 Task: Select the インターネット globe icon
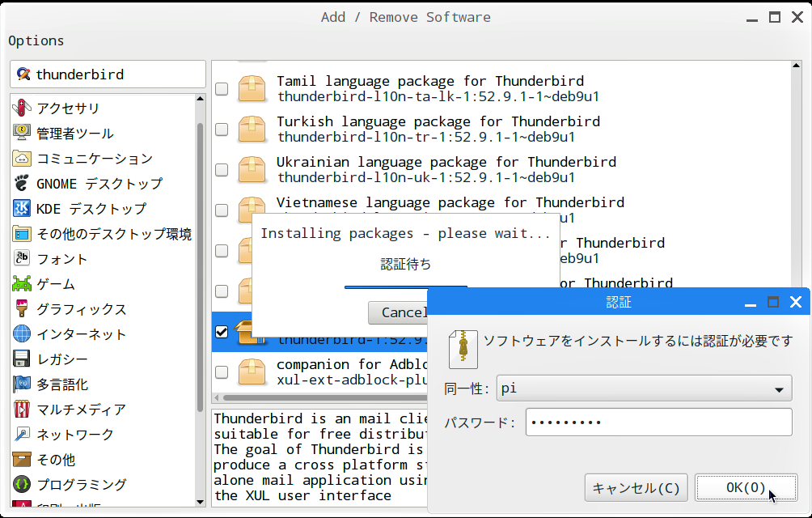pyautogui.click(x=22, y=333)
